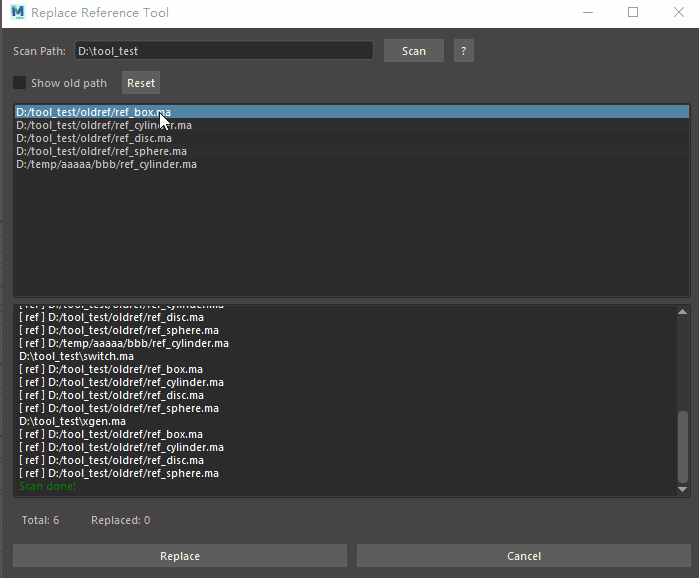Select D:/temp/aaaaa/bbb/ref_cylinder.ma list entry
699x578 pixels.
tap(106, 164)
